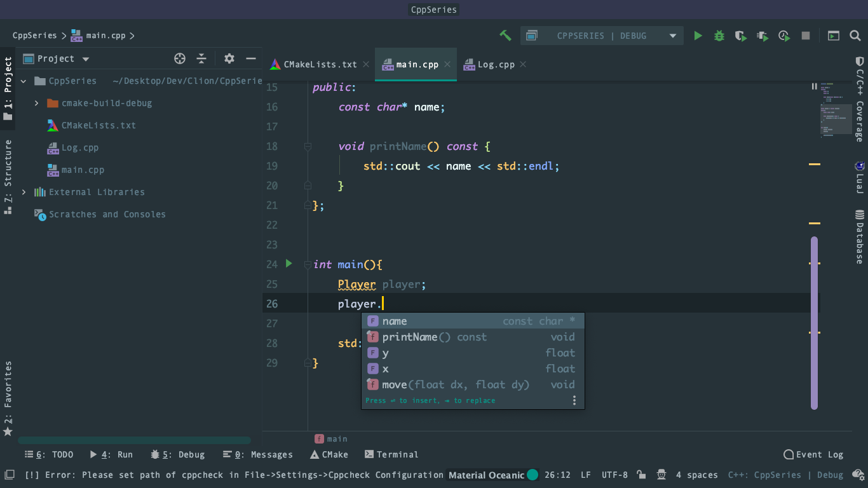Expand External Libraries node
This screenshot has width=868, height=488.
[x=24, y=192]
